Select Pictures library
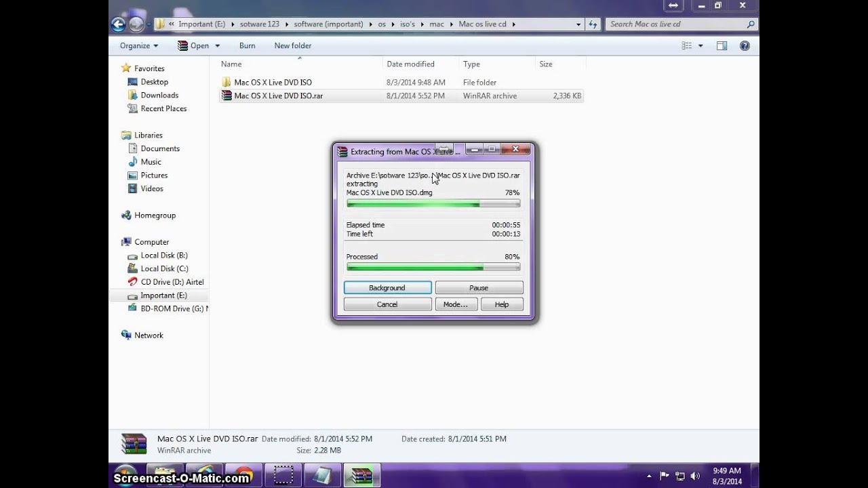 click(x=154, y=175)
